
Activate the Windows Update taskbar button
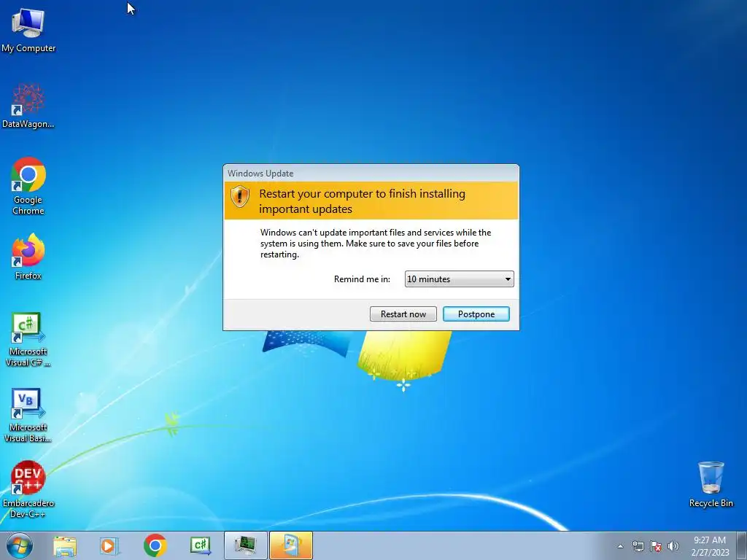coord(291,545)
